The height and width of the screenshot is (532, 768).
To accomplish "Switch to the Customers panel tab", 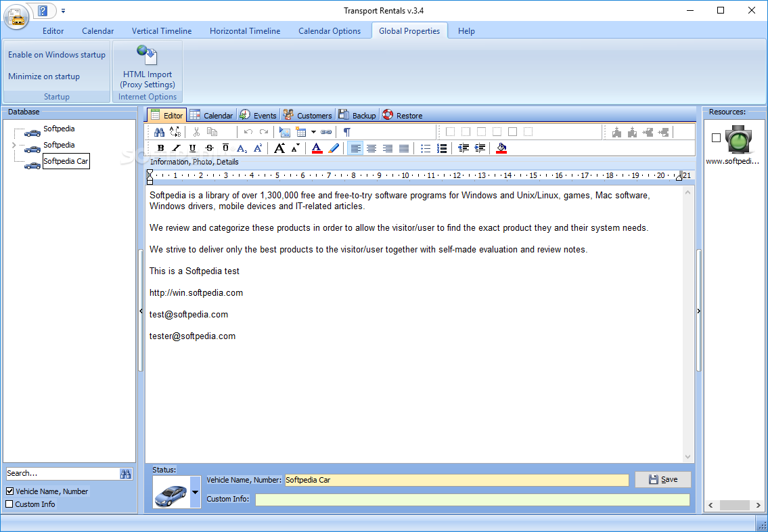I will pos(308,116).
